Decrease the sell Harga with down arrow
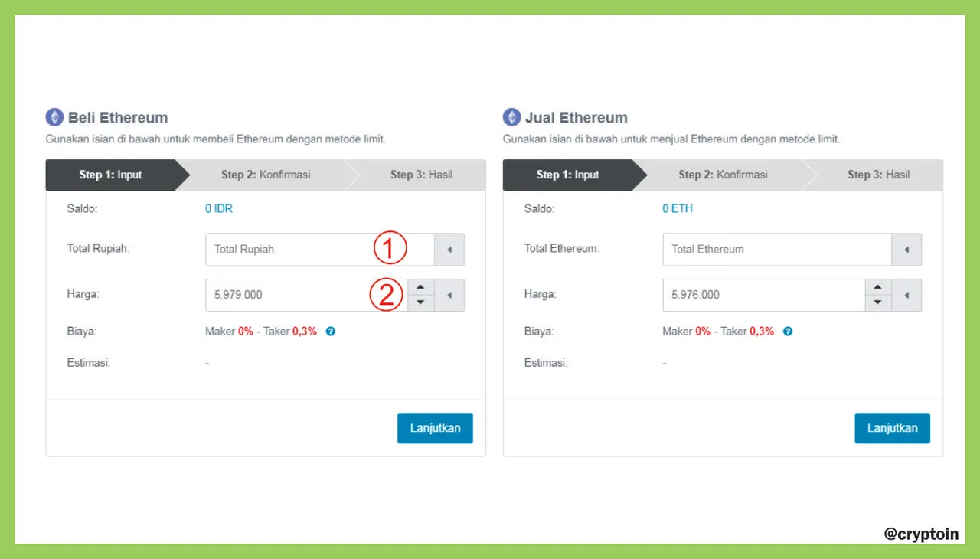Image resolution: width=980 pixels, height=559 pixels. [877, 303]
